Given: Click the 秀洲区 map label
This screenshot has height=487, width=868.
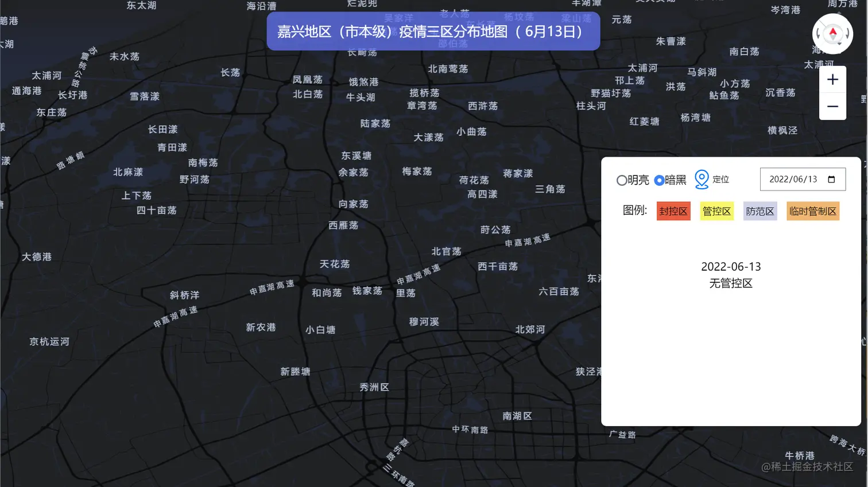Looking at the screenshot, I should (x=374, y=387).
